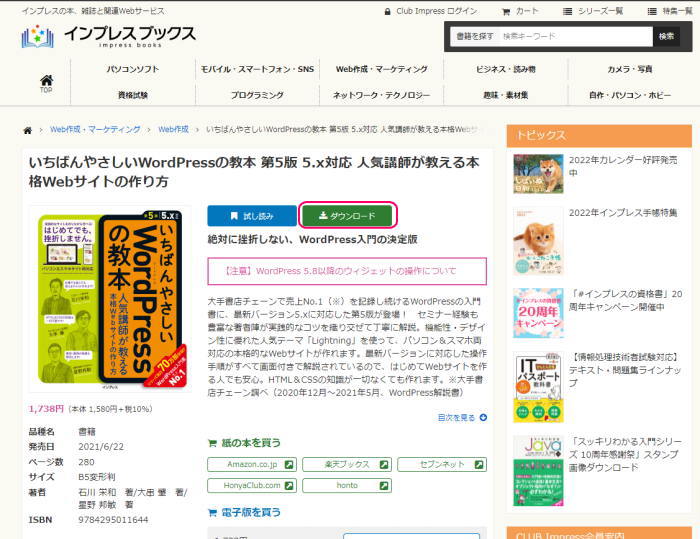This screenshot has width=700, height=539.
Task: Open スッキリわかる入門シリーズ 10周年感謝祭 topic
Action: [x=625, y=454]
